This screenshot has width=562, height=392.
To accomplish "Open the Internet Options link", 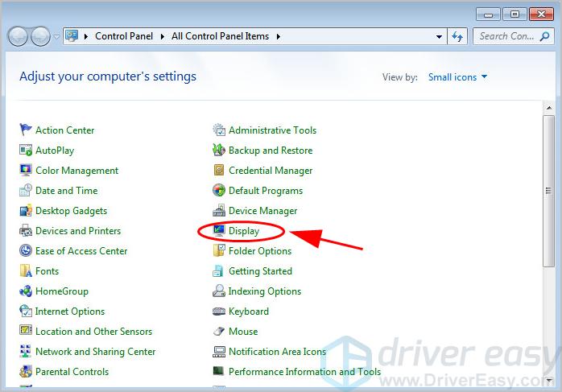I will [70, 312].
